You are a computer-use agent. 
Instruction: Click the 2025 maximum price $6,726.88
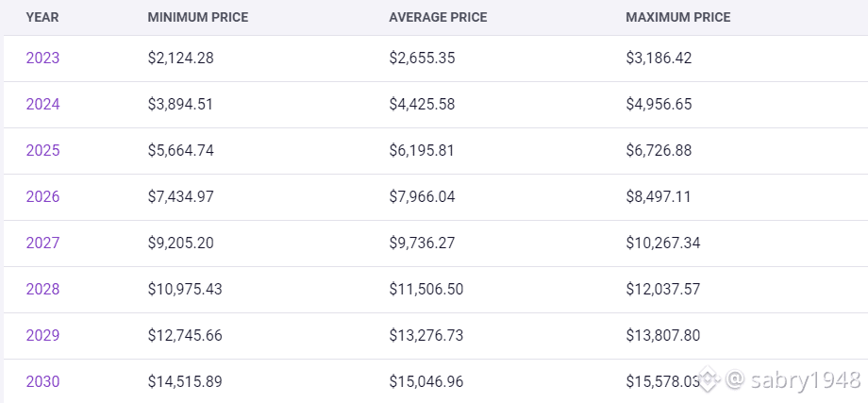(x=659, y=151)
